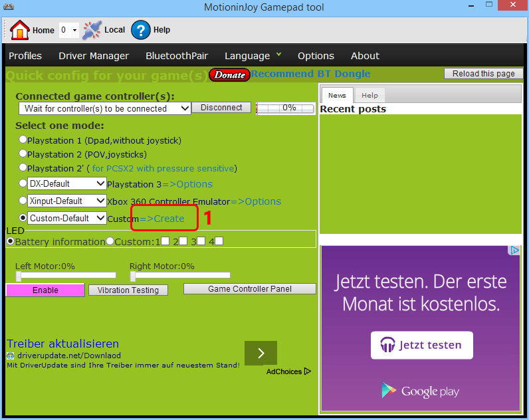Click Home text label in toolbar
529x420 pixels.
pos(43,31)
